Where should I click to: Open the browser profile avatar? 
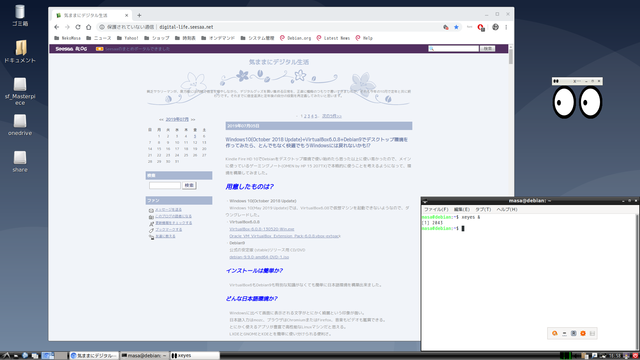(495, 27)
